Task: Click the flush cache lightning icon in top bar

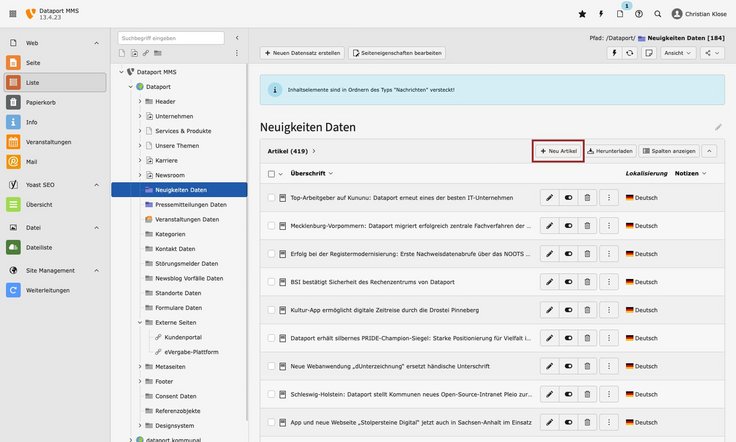Action: (x=601, y=14)
